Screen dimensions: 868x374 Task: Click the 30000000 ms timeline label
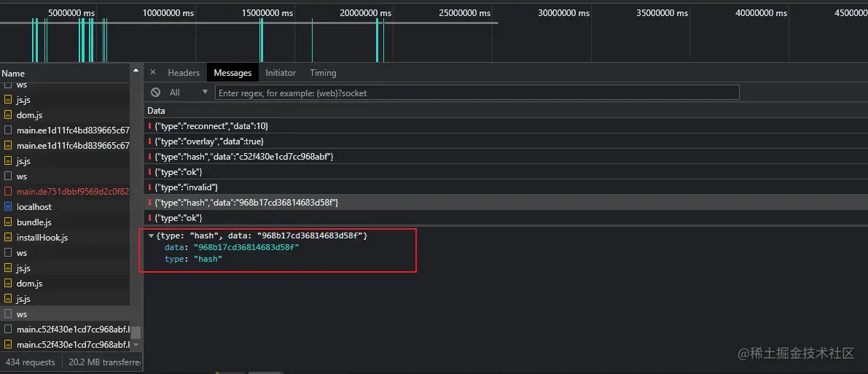pos(563,12)
